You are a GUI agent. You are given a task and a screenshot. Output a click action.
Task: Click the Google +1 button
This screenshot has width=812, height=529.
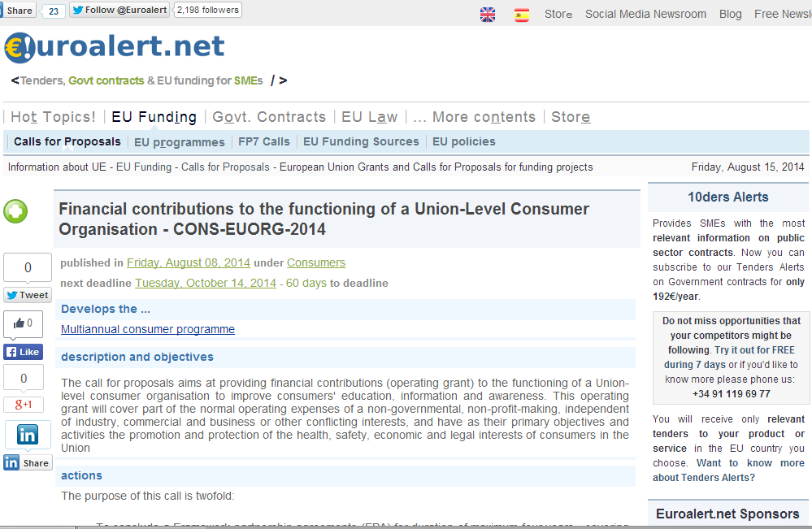23,404
